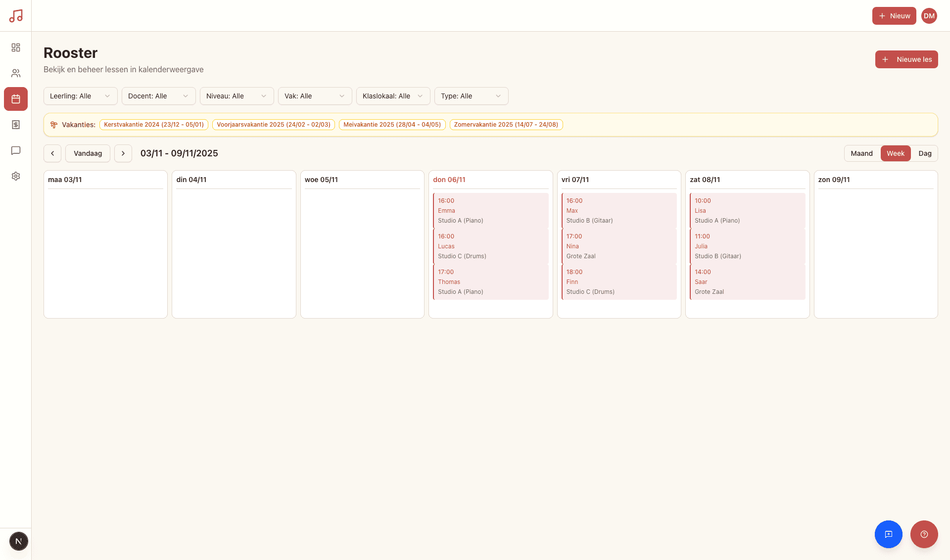Open messages with the chat bubble sidebar icon
The image size is (950, 560).
click(16, 150)
